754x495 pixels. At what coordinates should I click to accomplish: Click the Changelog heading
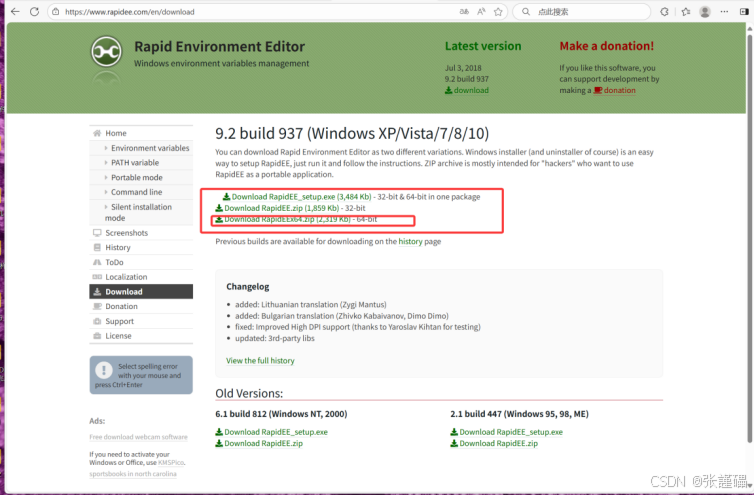tap(248, 287)
